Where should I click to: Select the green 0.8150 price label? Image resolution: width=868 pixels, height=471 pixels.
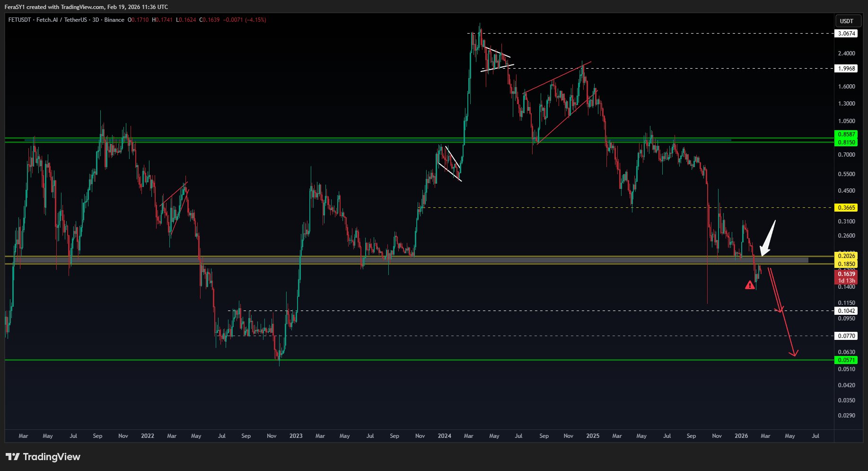[846, 142]
